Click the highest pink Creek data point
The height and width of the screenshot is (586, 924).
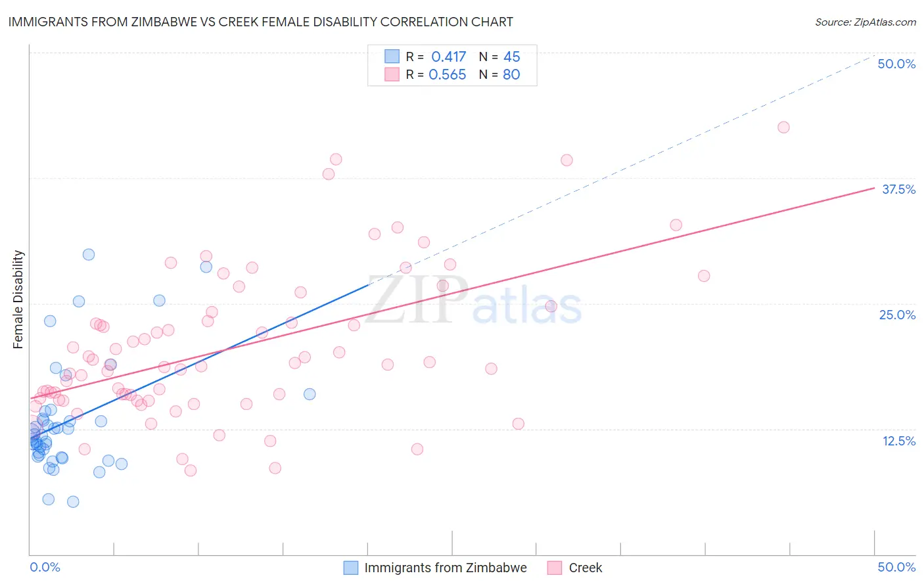pyautogui.click(x=783, y=127)
